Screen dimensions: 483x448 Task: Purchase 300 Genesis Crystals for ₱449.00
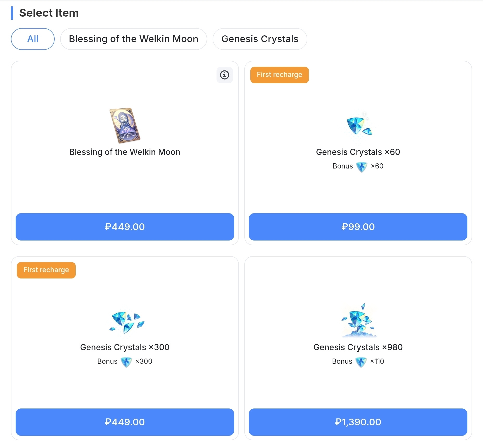coord(125,422)
